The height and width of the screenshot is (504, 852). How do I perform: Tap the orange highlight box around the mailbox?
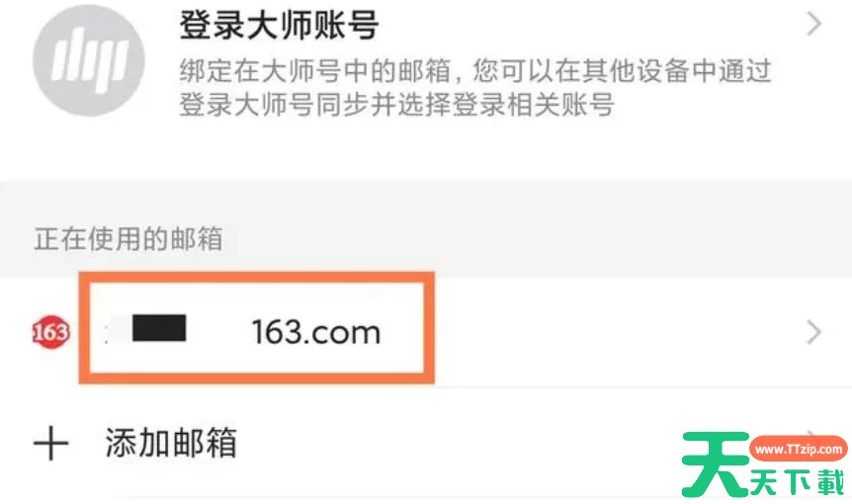coord(256,328)
